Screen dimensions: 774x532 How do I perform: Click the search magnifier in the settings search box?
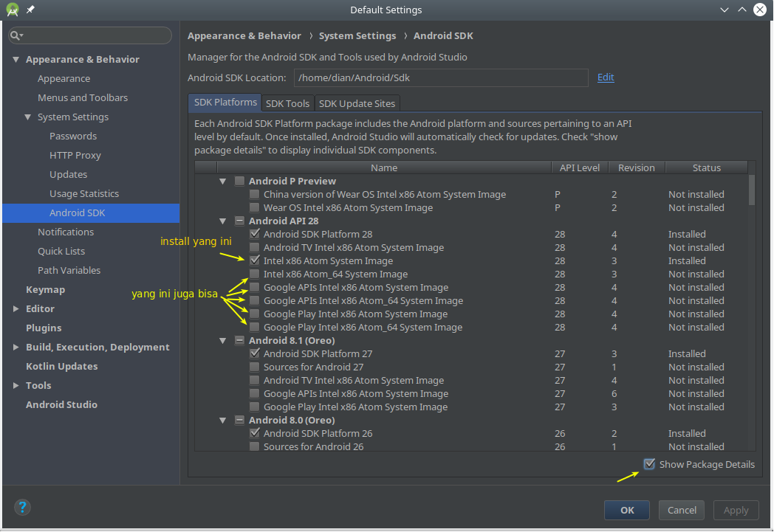[15, 35]
